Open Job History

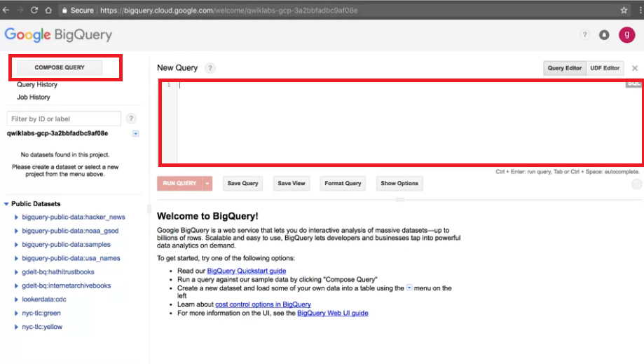tap(33, 97)
